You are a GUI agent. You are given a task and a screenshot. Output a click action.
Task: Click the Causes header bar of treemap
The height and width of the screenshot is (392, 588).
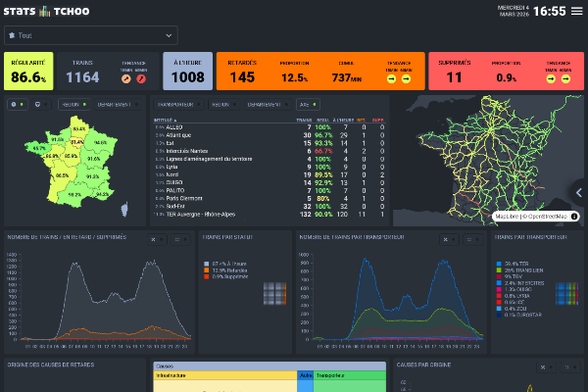pyautogui.click(x=269, y=366)
